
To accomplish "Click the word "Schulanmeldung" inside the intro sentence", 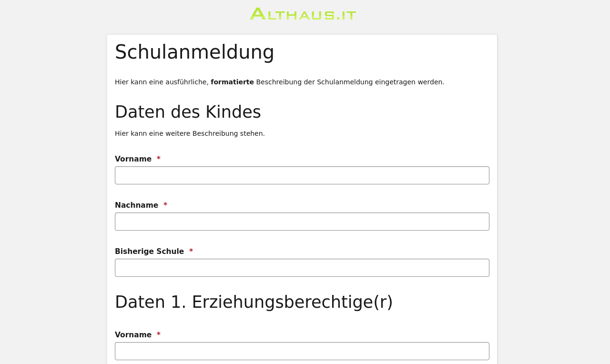I will coord(345,82).
